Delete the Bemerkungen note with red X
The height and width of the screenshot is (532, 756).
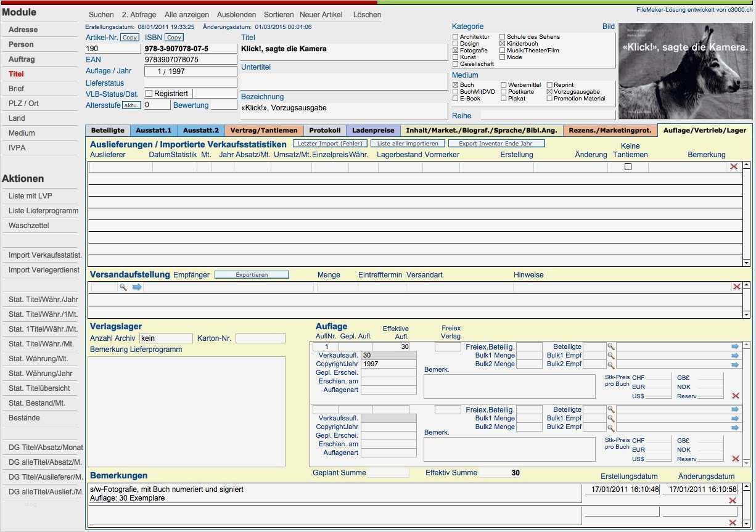(733, 501)
